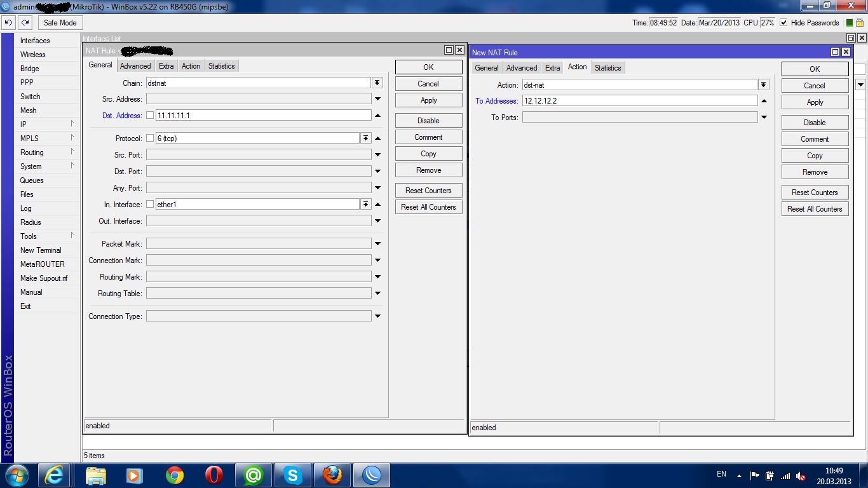The image size is (868, 488).
Task: Open Windows Explorer folder icon on taskbar
Action: (x=95, y=475)
